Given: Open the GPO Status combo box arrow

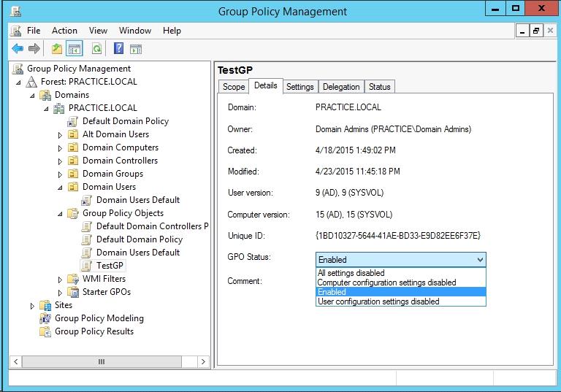Looking at the screenshot, I should tap(479, 259).
